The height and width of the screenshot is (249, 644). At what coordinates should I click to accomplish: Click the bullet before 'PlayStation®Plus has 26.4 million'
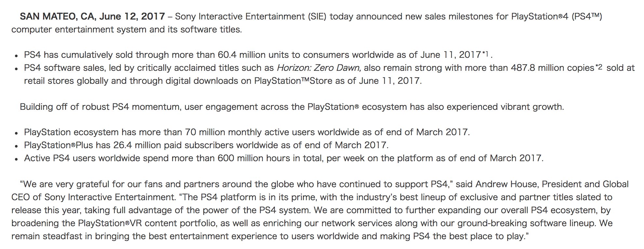click(x=16, y=146)
